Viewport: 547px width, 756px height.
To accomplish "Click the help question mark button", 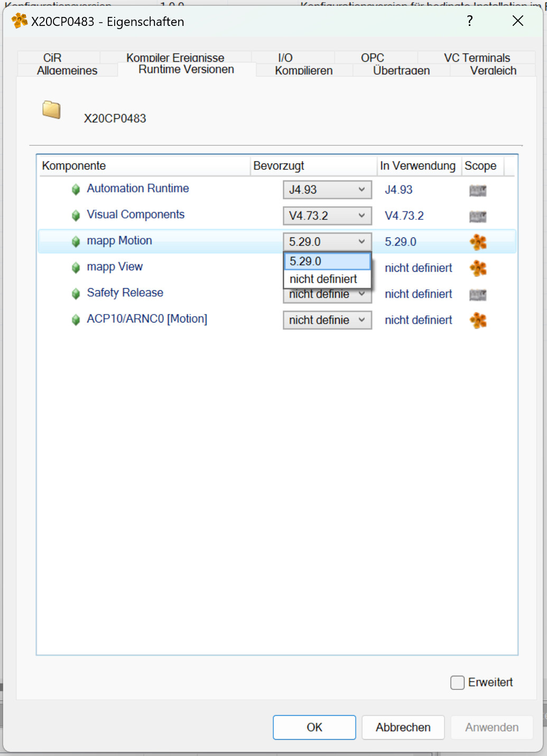I will [469, 21].
